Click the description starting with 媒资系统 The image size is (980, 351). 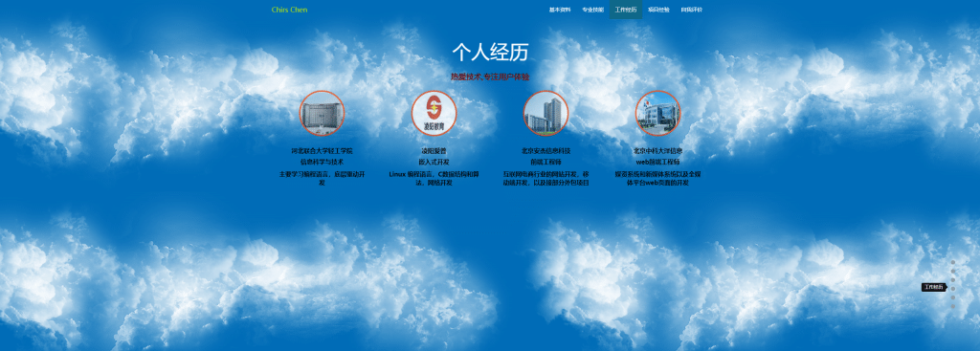click(x=658, y=179)
